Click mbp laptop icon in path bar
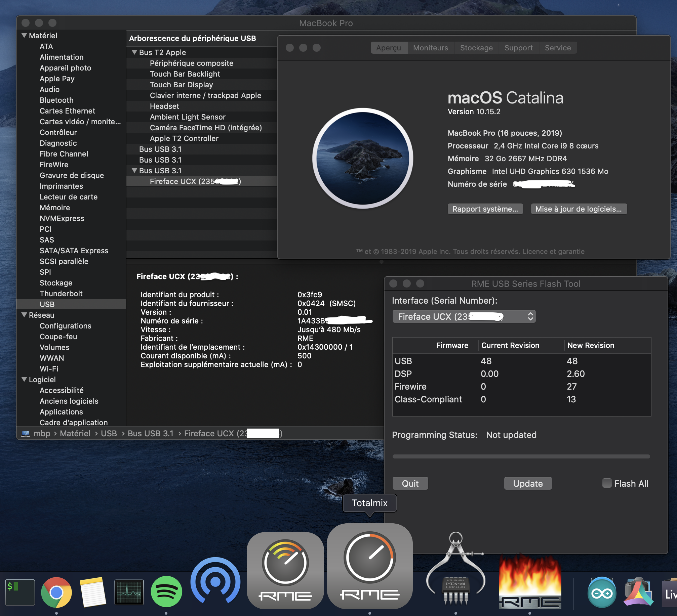677x616 pixels. 26,434
